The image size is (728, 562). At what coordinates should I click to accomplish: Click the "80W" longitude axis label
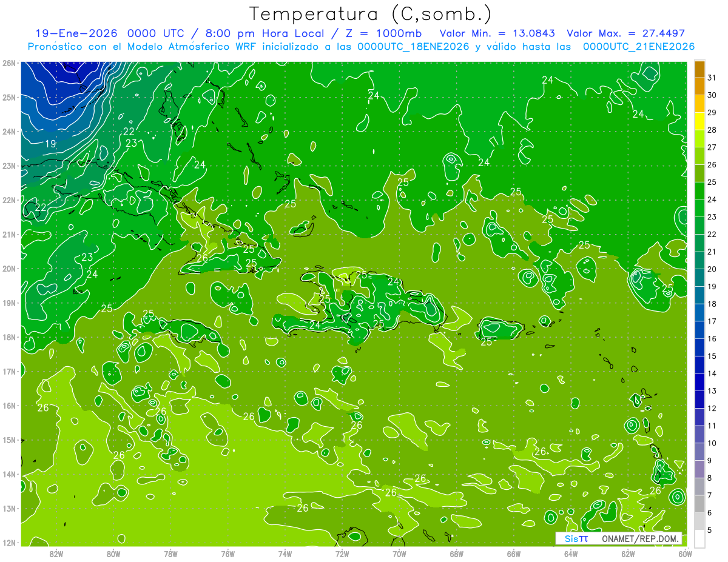[x=113, y=553]
